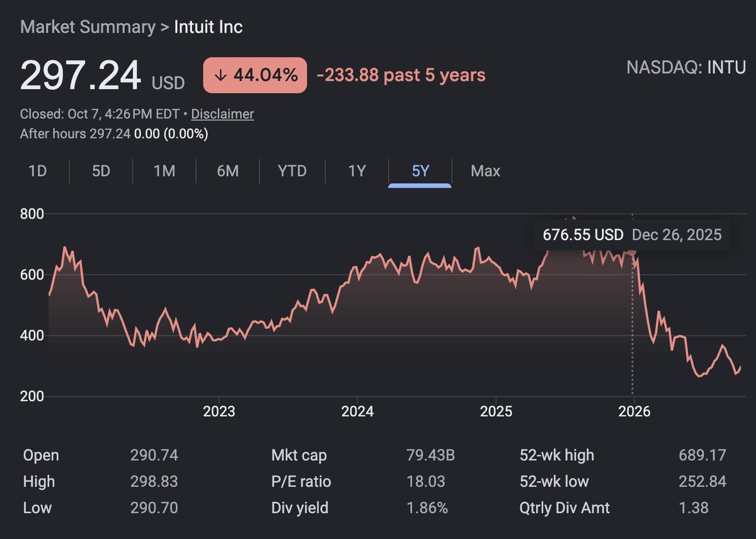The image size is (756, 539).
Task: Click the 52-wk low value 252.84
Action: click(702, 481)
